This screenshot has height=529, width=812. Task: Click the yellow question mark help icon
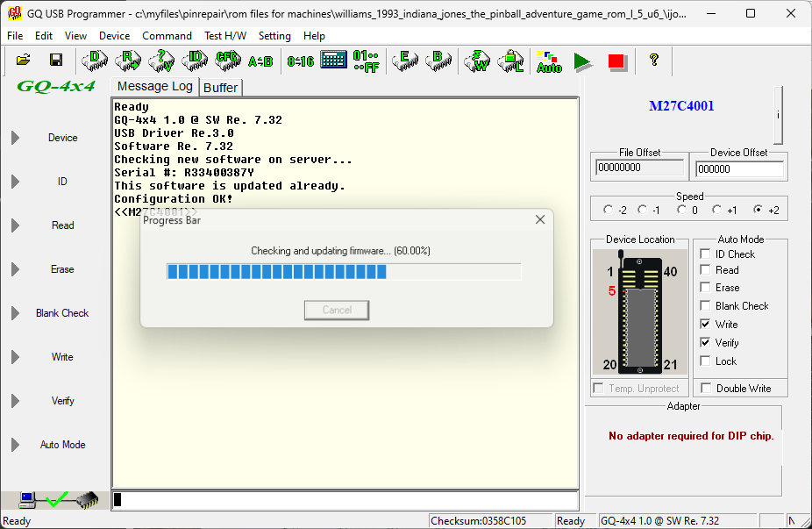tap(653, 61)
